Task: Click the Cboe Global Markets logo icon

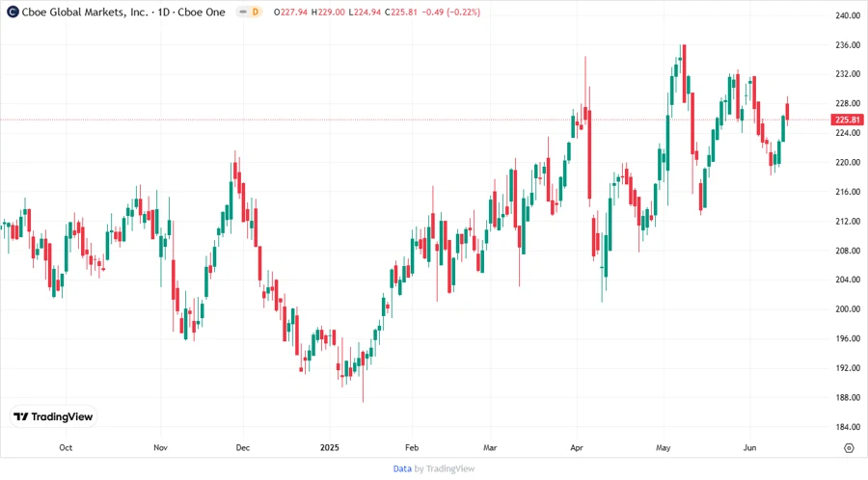Action: 13,12
